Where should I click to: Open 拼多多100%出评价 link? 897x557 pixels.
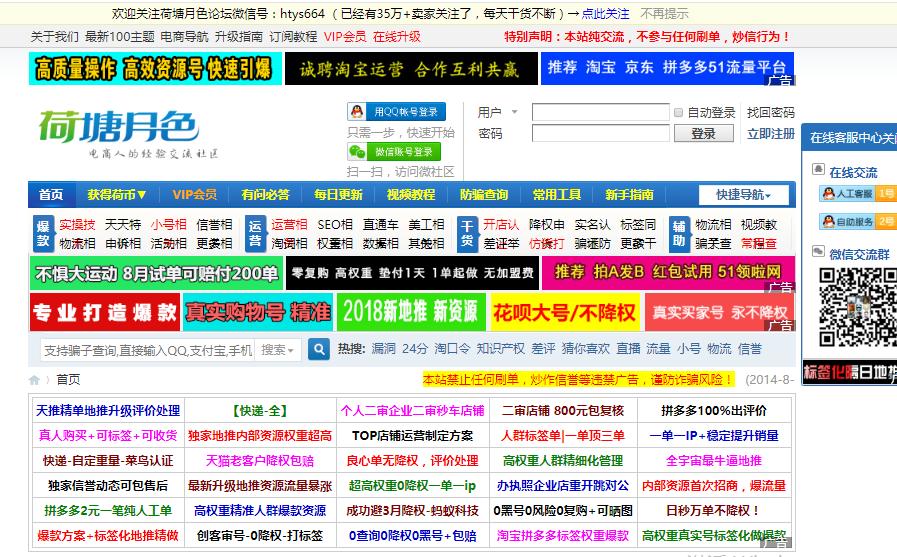pyautogui.click(x=714, y=411)
